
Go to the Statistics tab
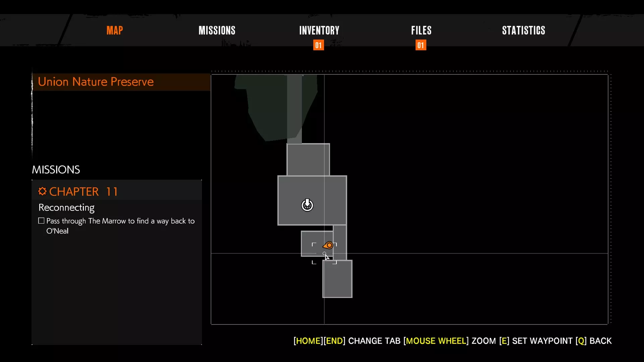pyautogui.click(x=523, y=31)
